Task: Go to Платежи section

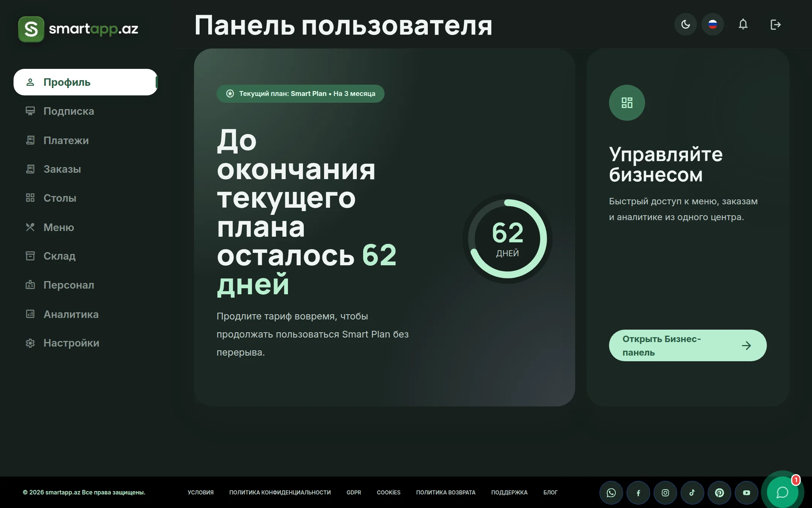Action: [86, 140]
